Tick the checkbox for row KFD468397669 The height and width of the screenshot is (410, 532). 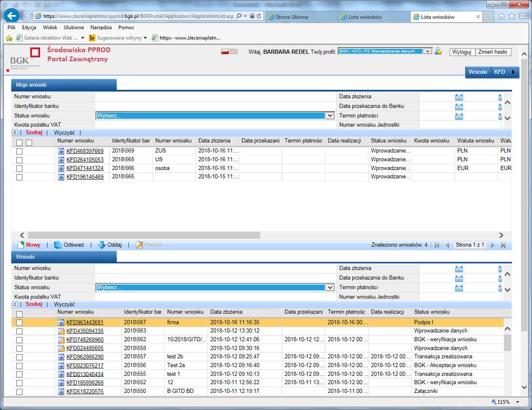[x=19, y=152]
